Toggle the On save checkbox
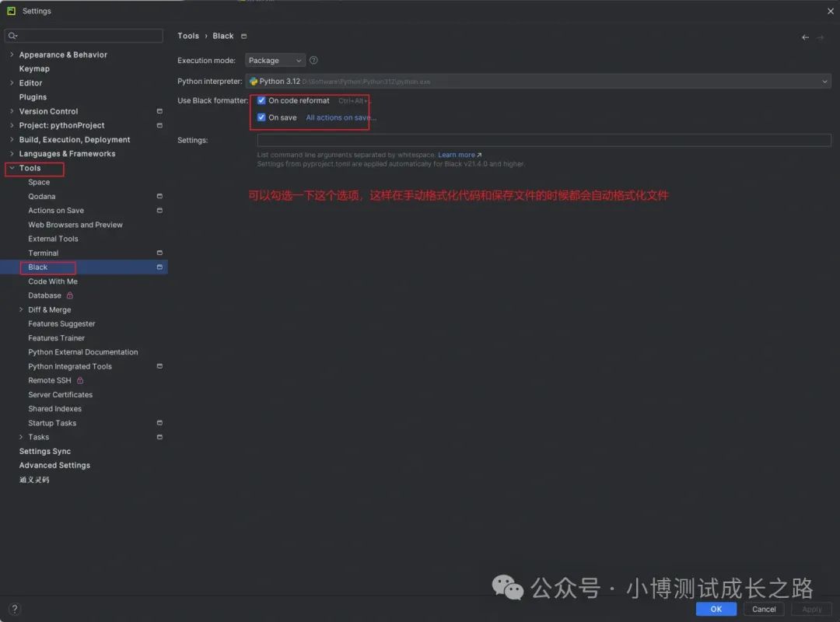This screenshot has width=840, height=622. [261, 117]
